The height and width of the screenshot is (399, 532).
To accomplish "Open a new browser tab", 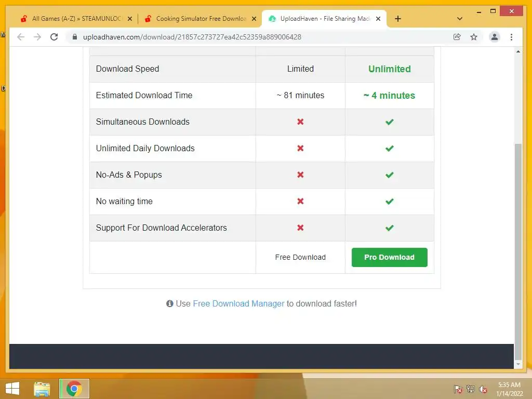I will pyautogui.click(x=397, y=19).
